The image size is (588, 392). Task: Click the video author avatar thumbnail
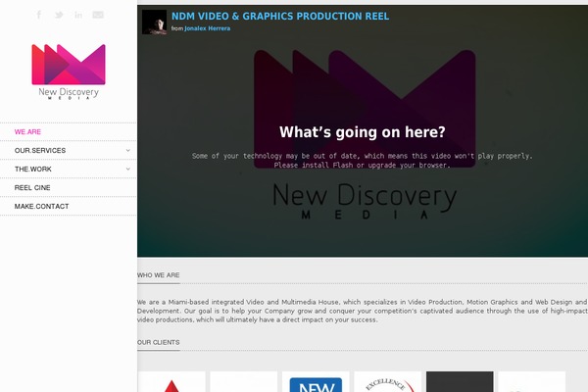(154, 23)
